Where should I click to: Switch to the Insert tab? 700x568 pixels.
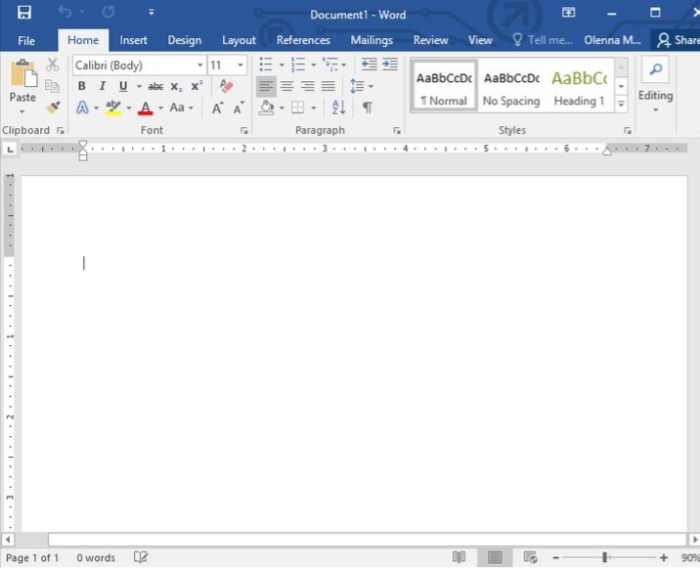[x=133, y=40]
